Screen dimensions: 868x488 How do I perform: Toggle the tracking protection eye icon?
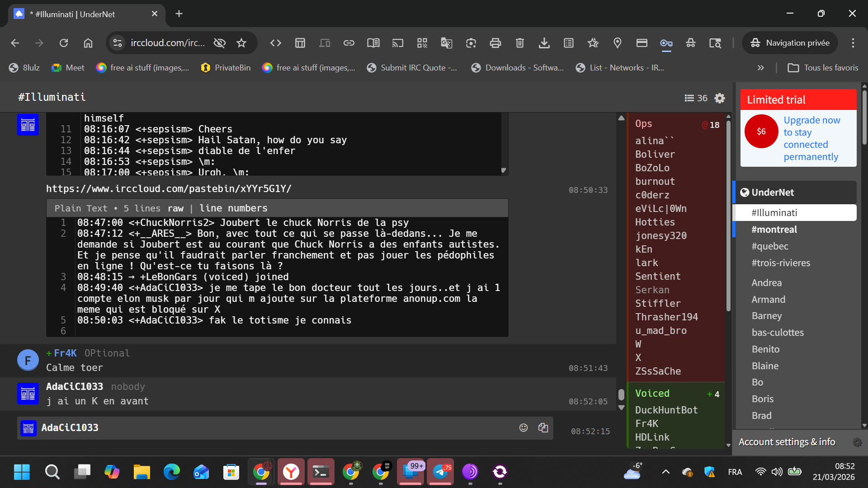click(220, 43)
